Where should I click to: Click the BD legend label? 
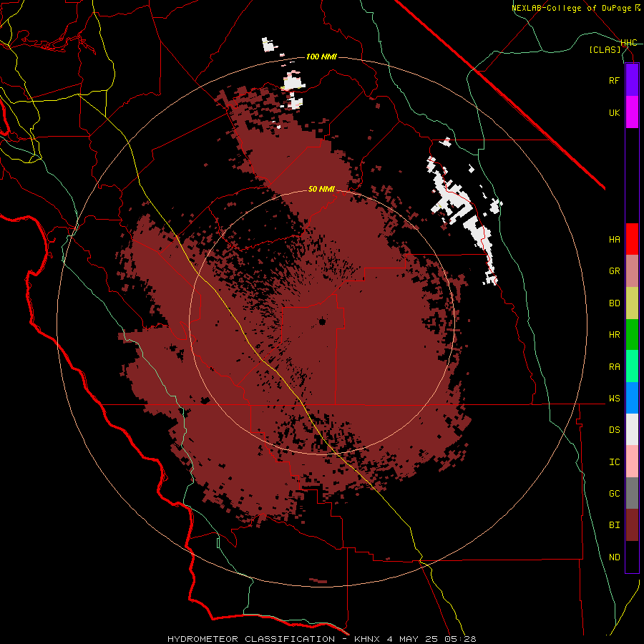point(615,303)
